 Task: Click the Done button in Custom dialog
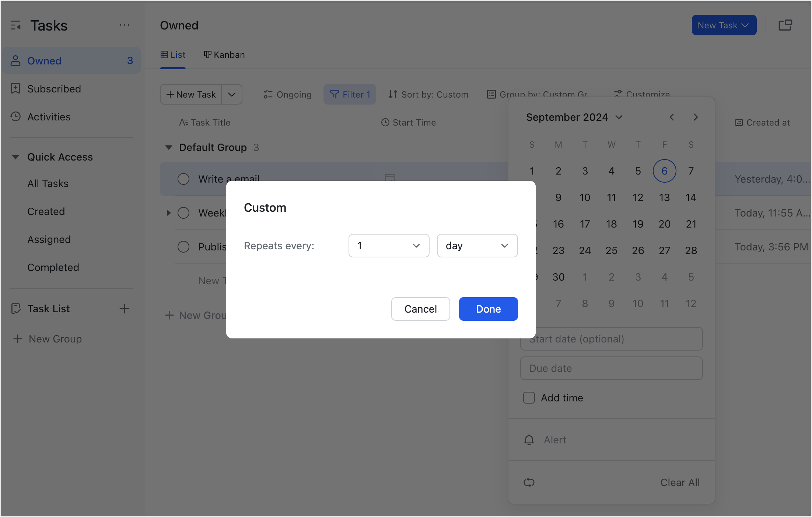coord(488,309)
